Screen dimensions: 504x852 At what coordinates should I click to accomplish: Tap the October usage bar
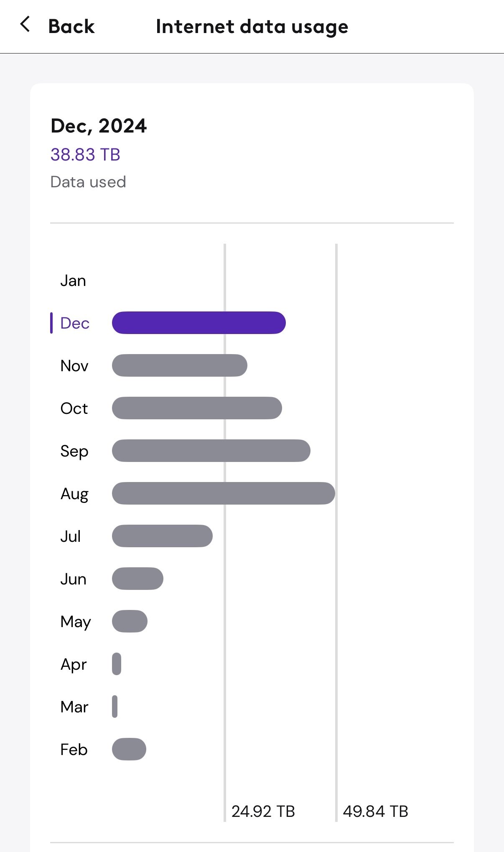(x=197, y=408)
